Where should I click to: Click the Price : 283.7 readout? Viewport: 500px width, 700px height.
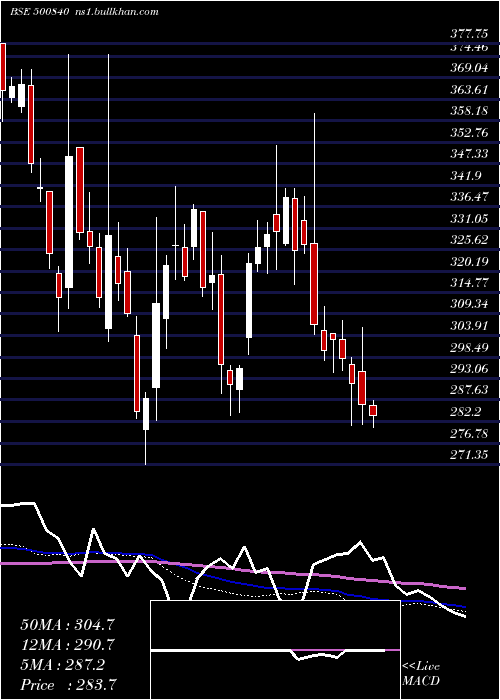coord(70,685)
